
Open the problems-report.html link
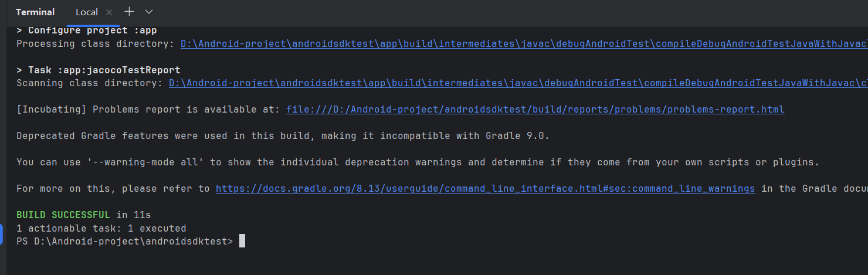pyautogui.click(x=535, y=110)
